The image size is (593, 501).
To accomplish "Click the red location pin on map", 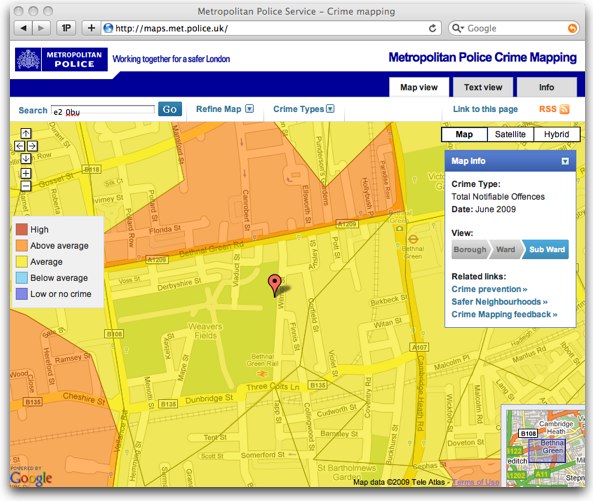I will click(275, 285).
